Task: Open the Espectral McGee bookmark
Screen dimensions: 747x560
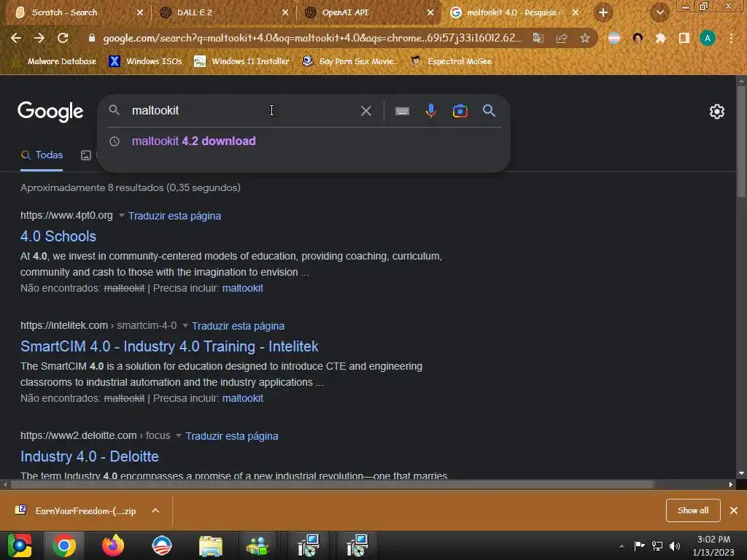Action: pyautogui.click(x=451, y=61)
